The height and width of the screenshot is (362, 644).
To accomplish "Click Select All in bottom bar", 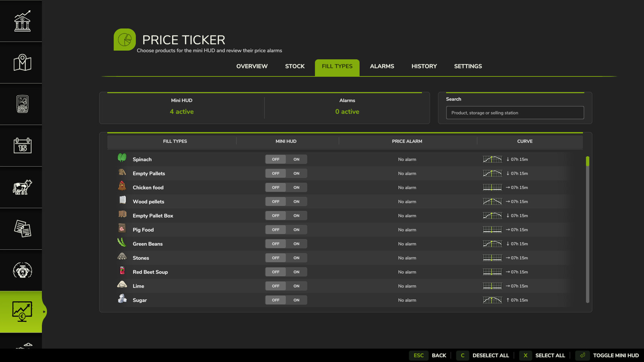I will pos(542,355).
